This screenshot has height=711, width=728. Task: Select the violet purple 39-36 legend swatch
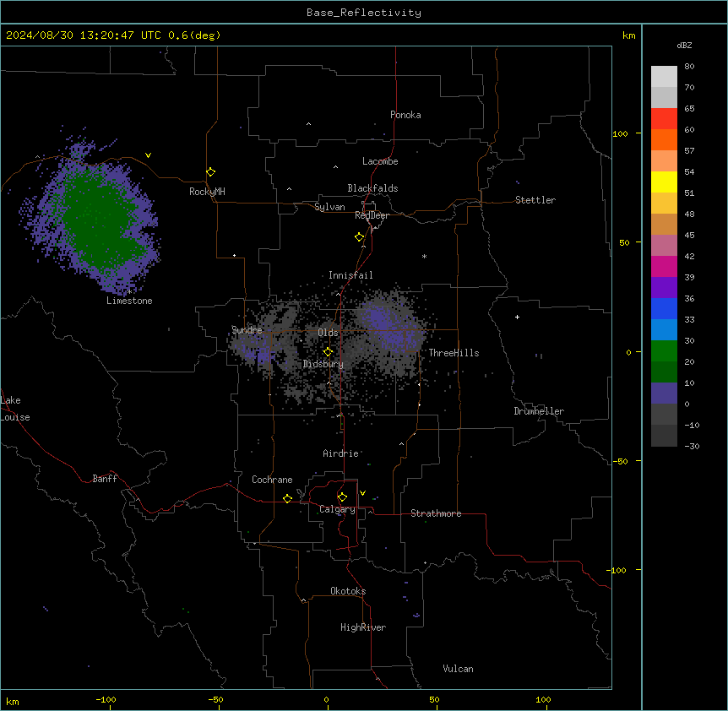[664, 288]
